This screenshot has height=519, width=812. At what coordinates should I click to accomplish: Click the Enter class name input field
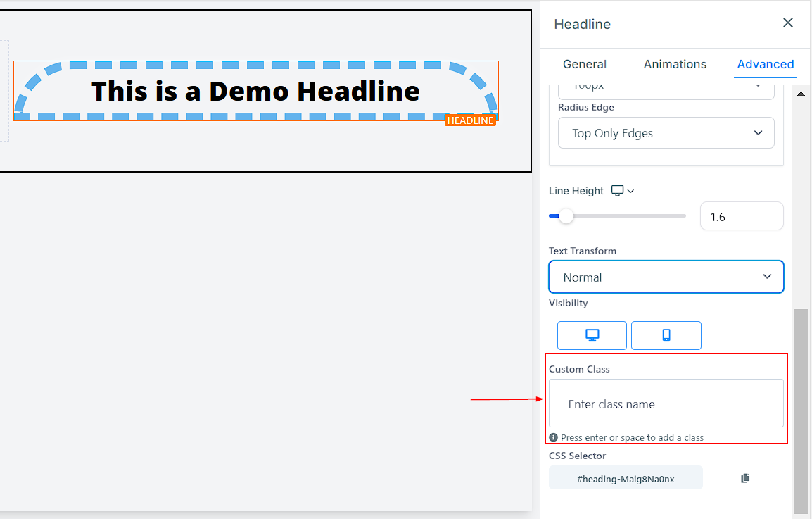666,404
